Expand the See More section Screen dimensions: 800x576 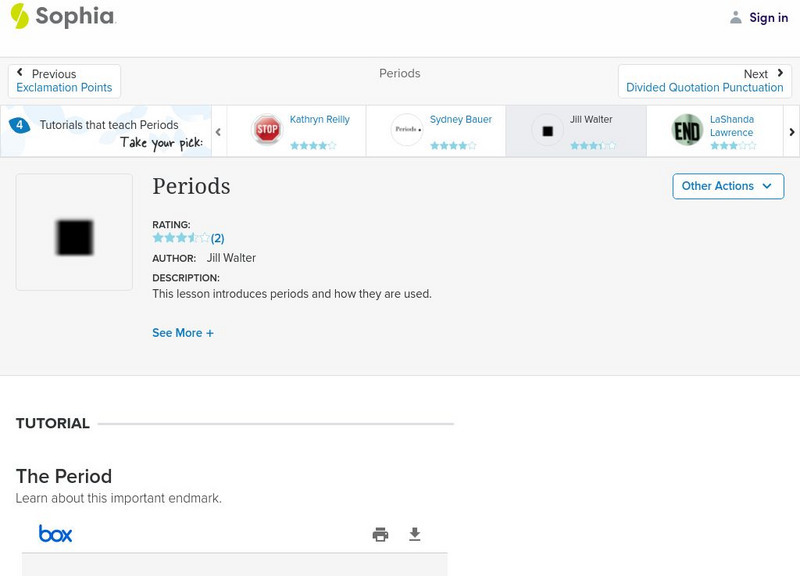pos(183,333)
